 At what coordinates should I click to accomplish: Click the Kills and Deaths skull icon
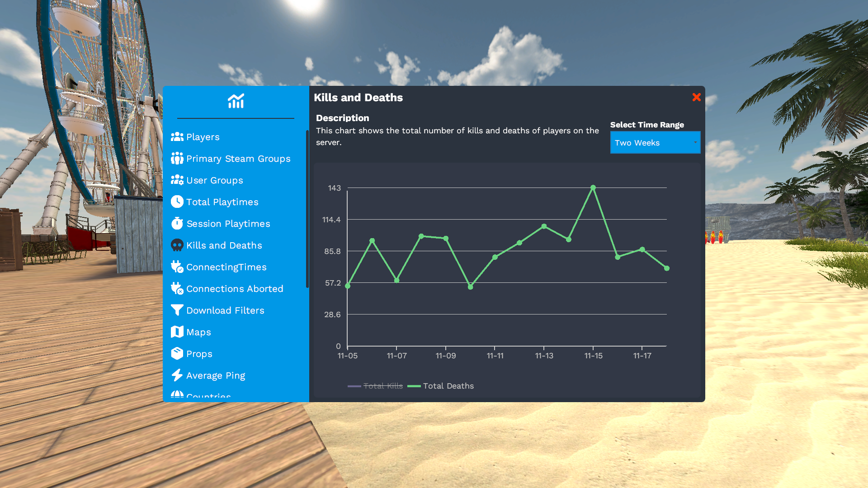177,245
